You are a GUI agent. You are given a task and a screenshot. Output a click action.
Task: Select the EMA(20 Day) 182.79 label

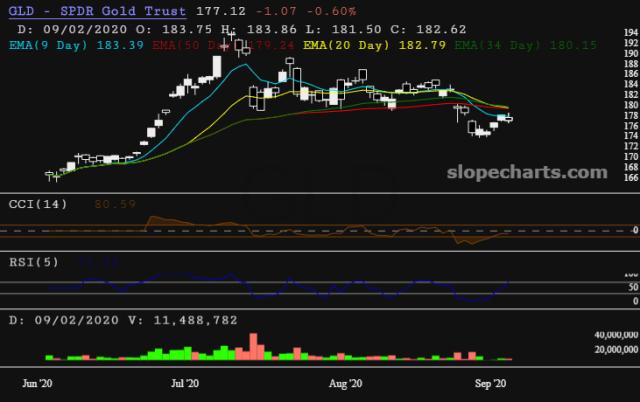(x=375, y=45)
